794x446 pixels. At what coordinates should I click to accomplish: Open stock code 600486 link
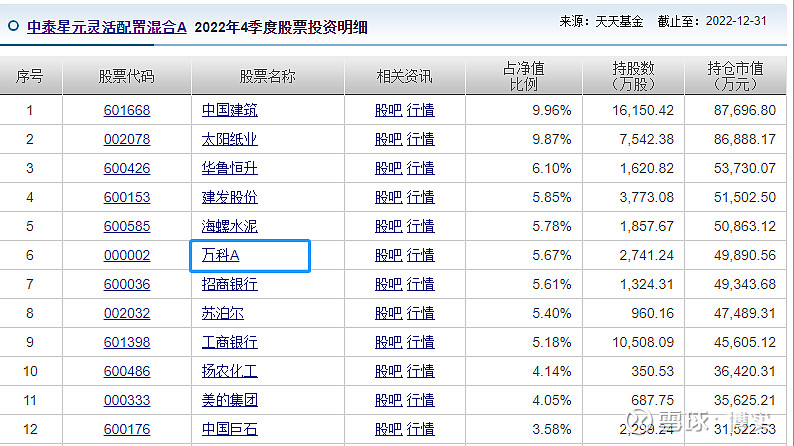(127, 372)
